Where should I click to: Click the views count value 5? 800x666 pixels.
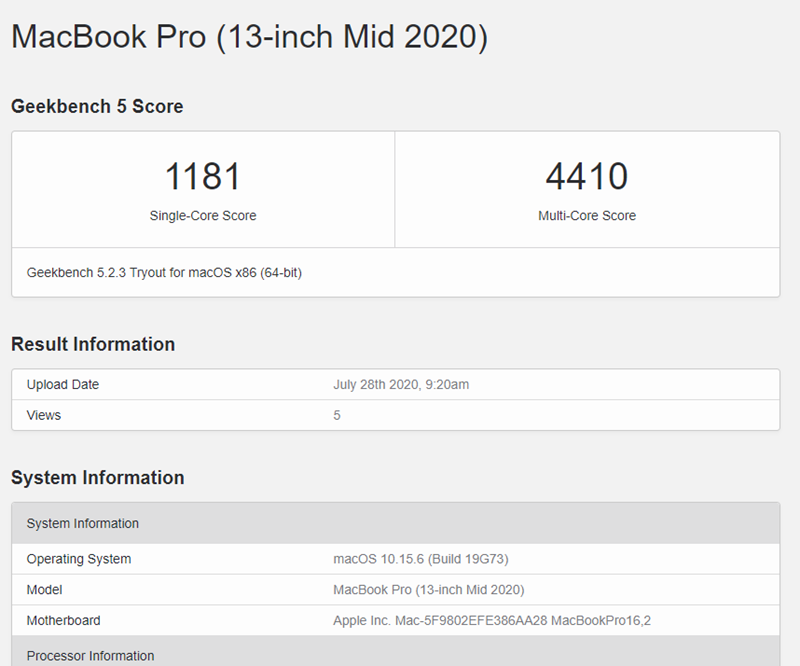click(x=337, y=415)
